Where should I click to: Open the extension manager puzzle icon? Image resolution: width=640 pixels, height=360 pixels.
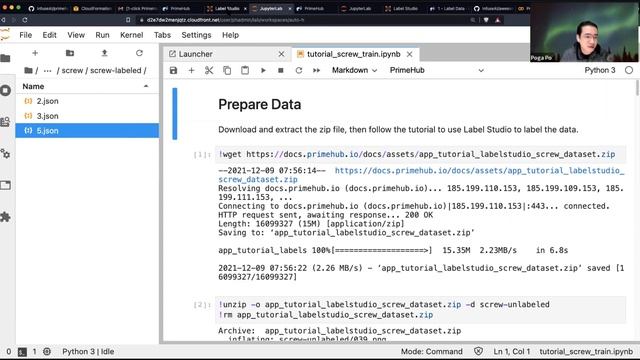6,217
